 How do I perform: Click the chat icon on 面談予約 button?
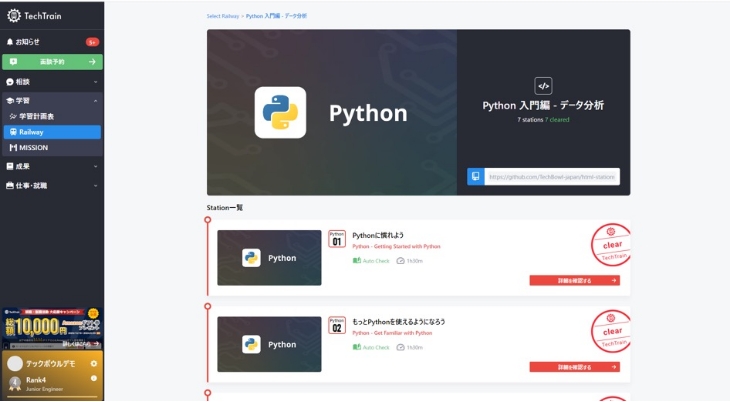tap(14, 61)
